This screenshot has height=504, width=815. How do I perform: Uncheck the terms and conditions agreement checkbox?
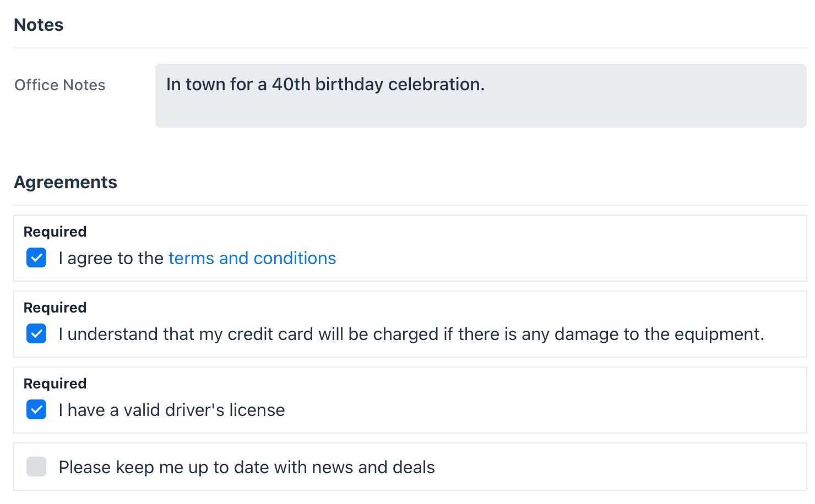(36, 258)
